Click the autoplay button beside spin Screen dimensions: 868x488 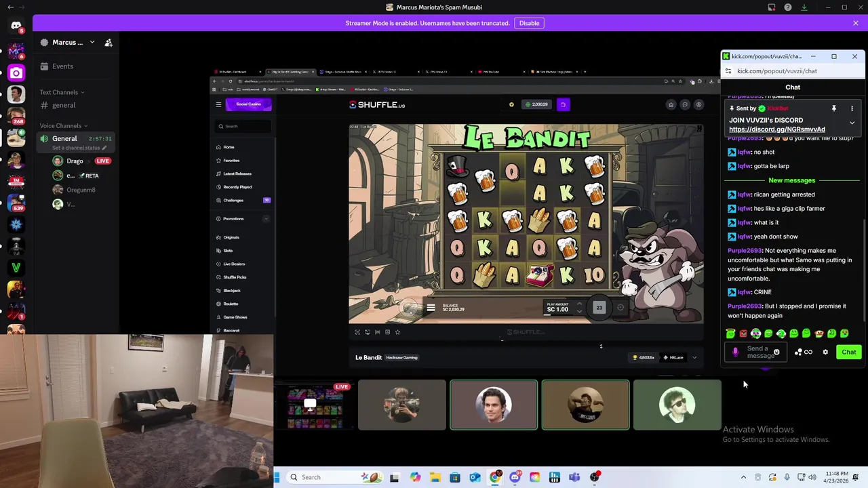(x=620, y=308)
